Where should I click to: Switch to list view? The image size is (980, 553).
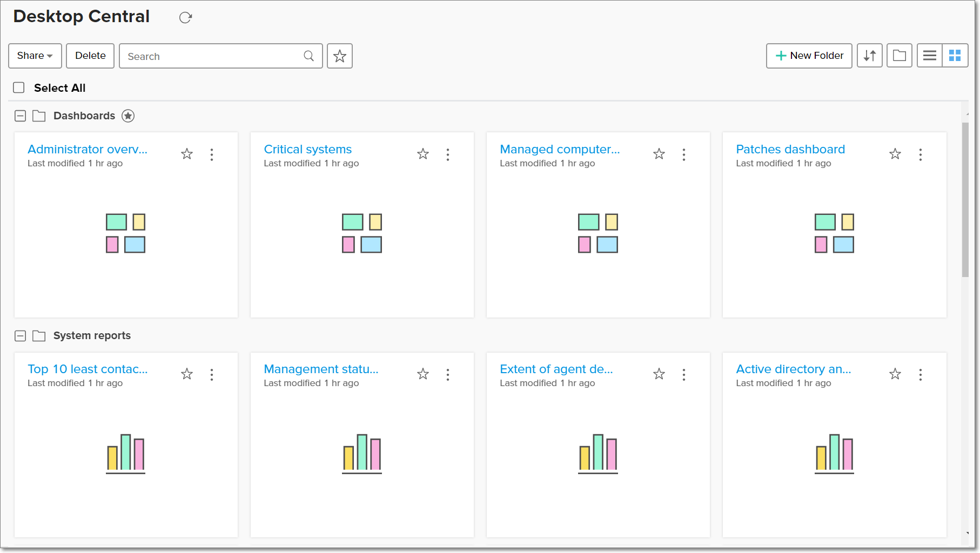(x=930, y=56)
